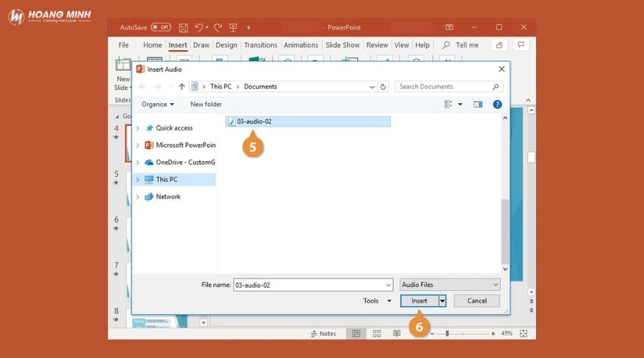
Task: Click the Save icon in title bar
Action: point(183,27)
